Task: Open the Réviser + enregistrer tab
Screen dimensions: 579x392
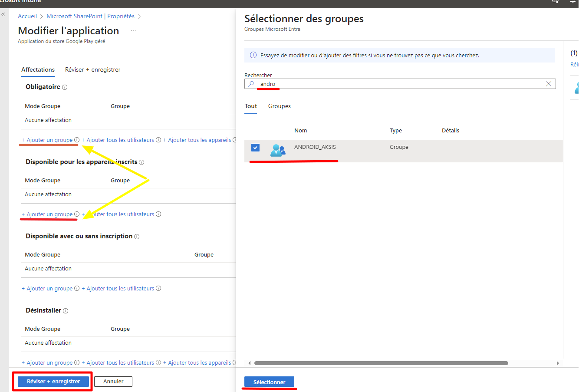Action: (x=93, y=69)
